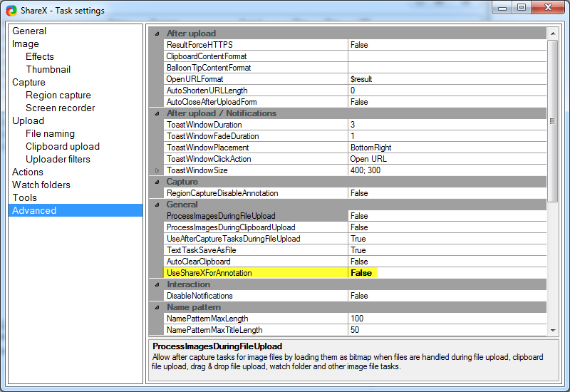Select Screen recorder settings
This screenshot has width=570, height=392.
click(61, 108)
